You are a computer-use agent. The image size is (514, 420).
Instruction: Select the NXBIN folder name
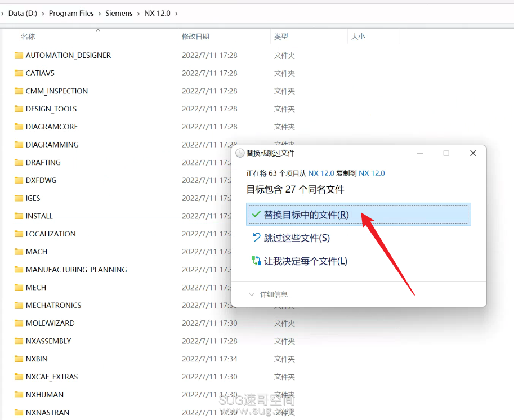pyautogui.click(x=37, y=359)
